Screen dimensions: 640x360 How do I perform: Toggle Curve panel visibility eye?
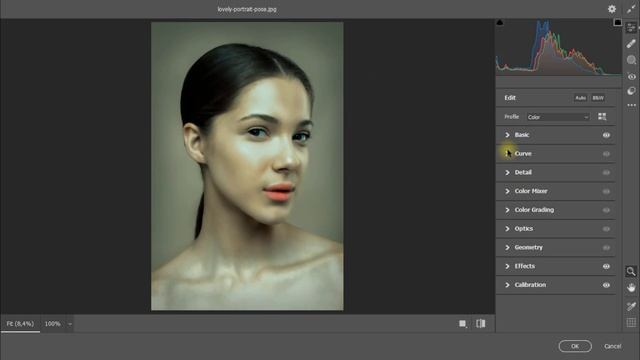pyautogui.click(x=606, y=154)
